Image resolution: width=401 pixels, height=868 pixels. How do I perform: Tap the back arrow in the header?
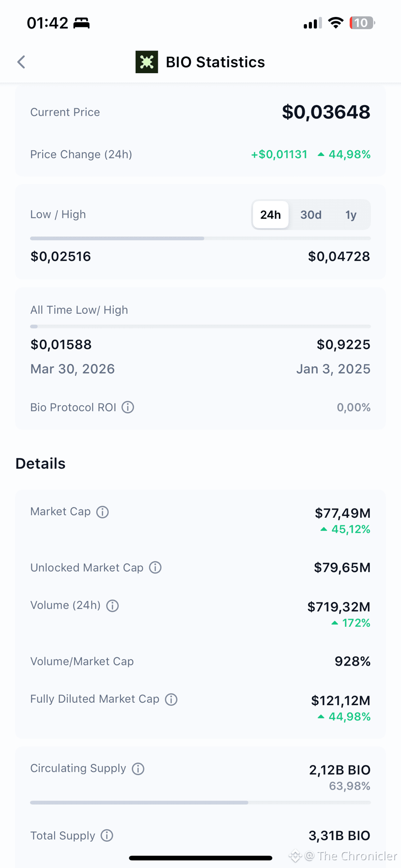tap(21, 62)
